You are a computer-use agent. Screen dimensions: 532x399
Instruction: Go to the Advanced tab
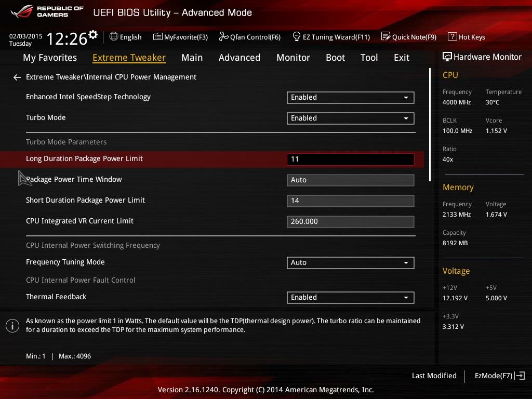click(x=240, y=58)
